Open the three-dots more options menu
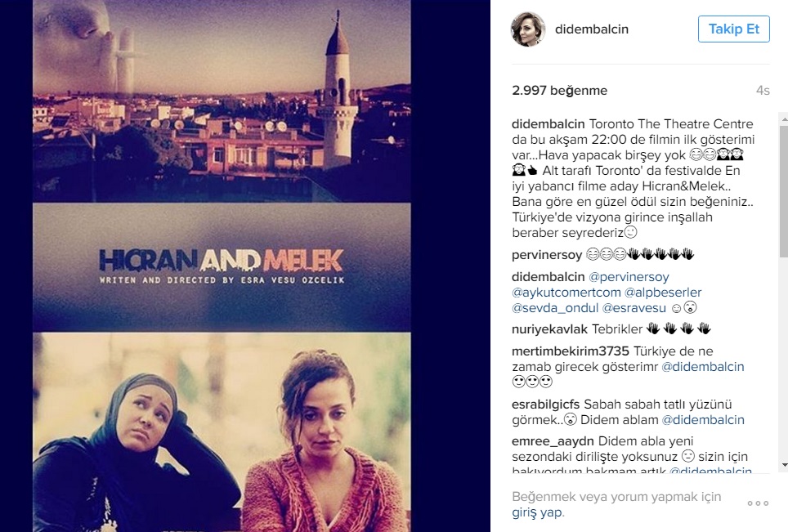Viewport: 788px width, 532px height. [758, 503]
